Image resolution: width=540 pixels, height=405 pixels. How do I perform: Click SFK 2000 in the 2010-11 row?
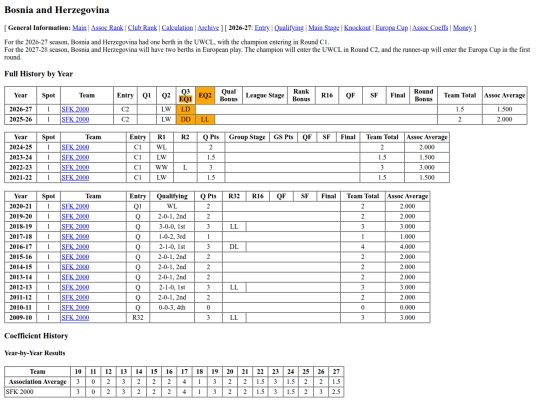pos(75,308)
